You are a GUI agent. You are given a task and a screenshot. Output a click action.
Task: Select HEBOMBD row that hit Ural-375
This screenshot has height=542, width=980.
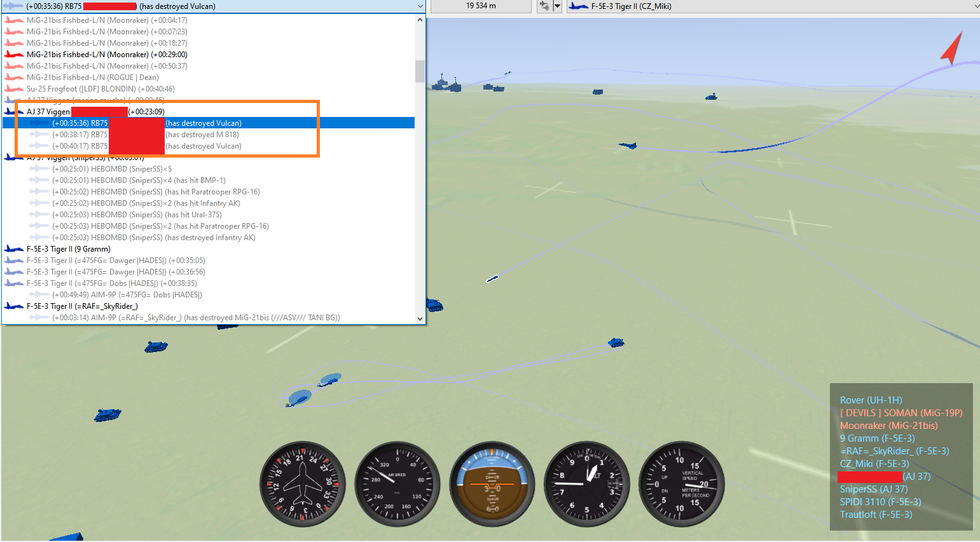point(209,215)
